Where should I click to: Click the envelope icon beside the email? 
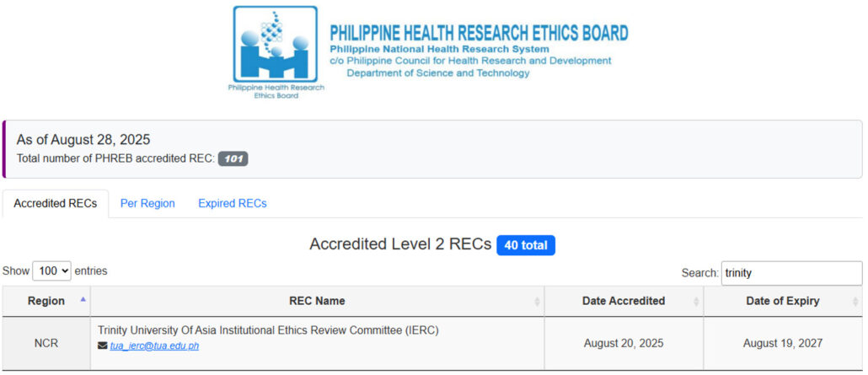click(x=103, y=346)
